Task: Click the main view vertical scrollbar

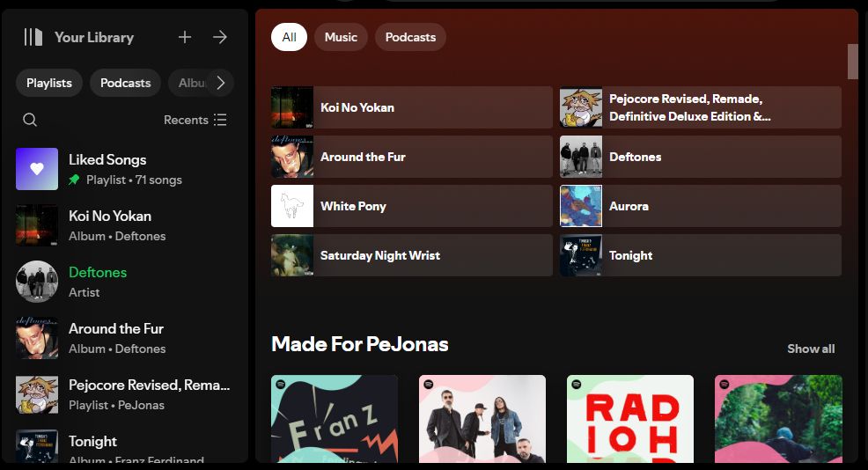Action: (852, 62)
